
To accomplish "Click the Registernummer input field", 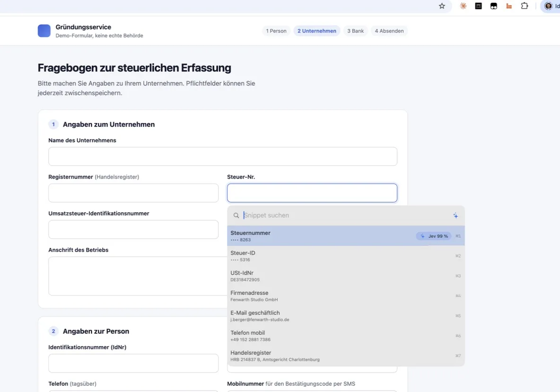I will (133, 193).
